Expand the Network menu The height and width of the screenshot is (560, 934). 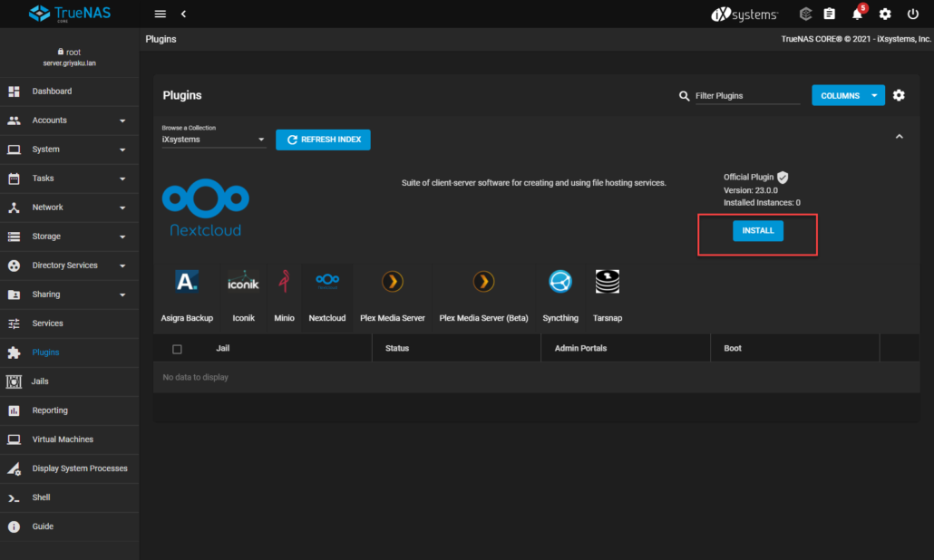[x=69, y=208]
